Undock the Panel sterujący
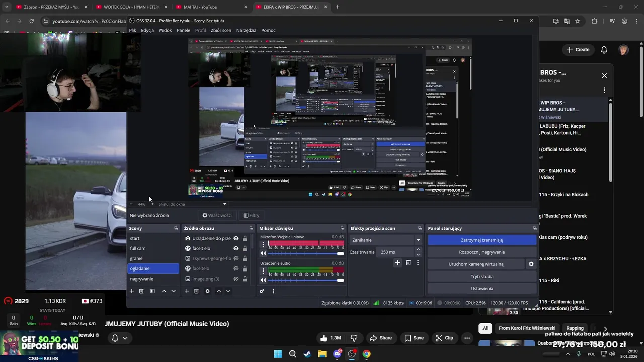Screen dimensions: 644x362 (x=535, y=228)
